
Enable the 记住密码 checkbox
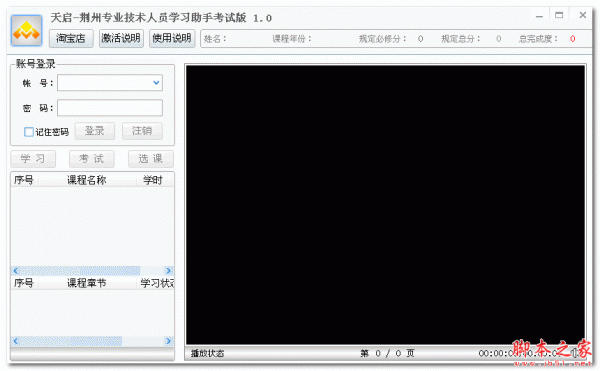pyautogui.click(x=29, y=132)
